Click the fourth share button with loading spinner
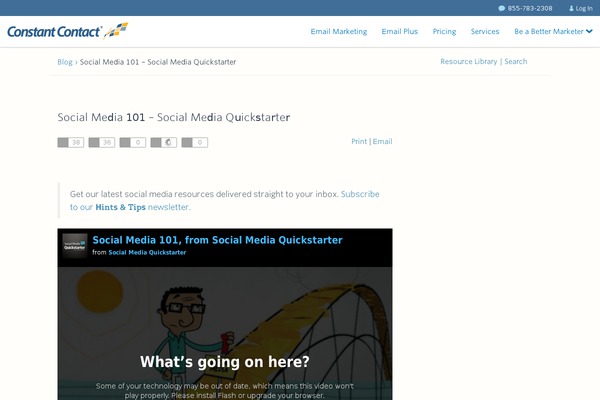 pos(164,142)
